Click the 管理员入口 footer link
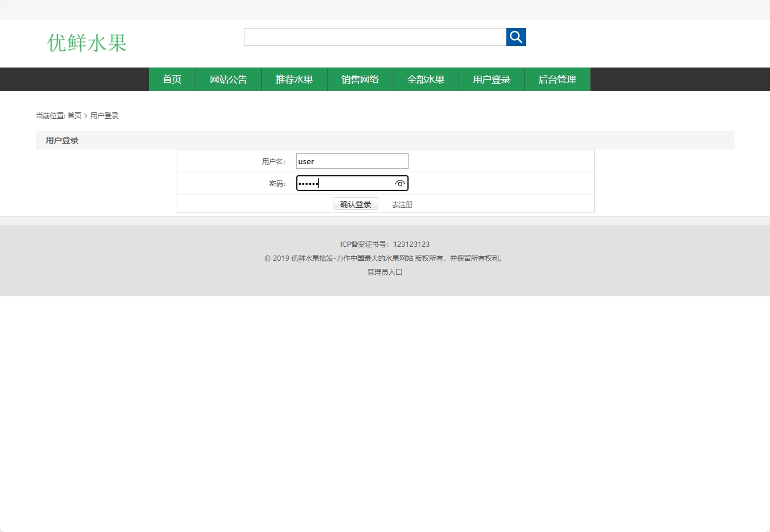770x532 pixels. click(384, 272)
